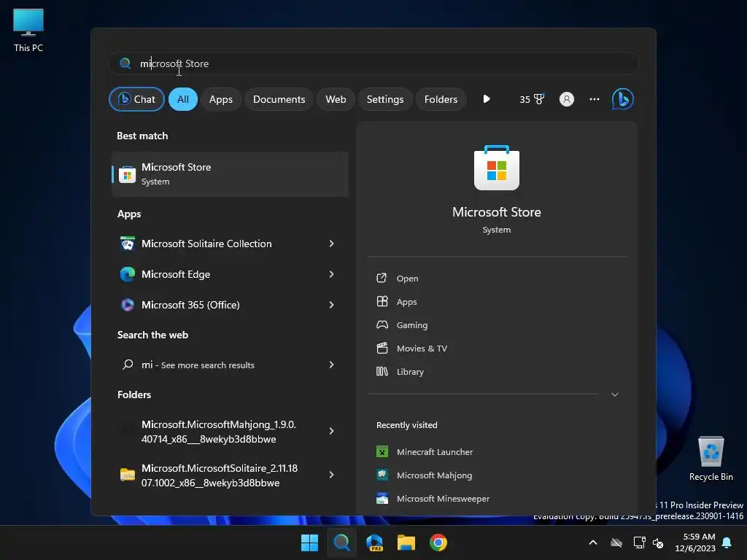This screenshot has width=747, height=560.
Task: Click the 'Microsoft Solitaire Collection' result text
Action: pos(206,244)
